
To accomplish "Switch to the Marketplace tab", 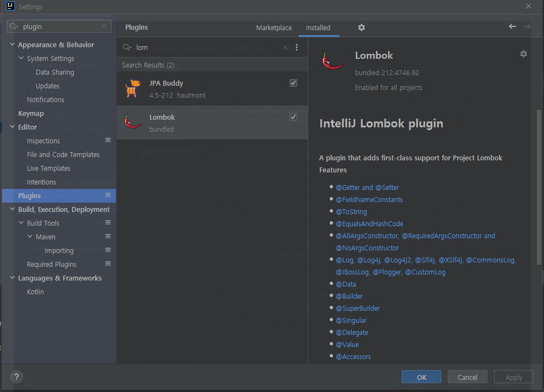I will 274,28.
